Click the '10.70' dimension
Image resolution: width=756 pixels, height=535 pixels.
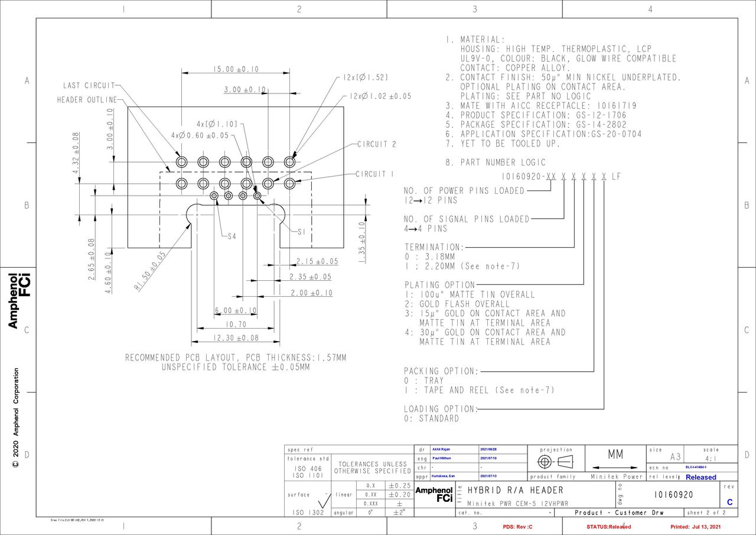click(x=236, y=325)
